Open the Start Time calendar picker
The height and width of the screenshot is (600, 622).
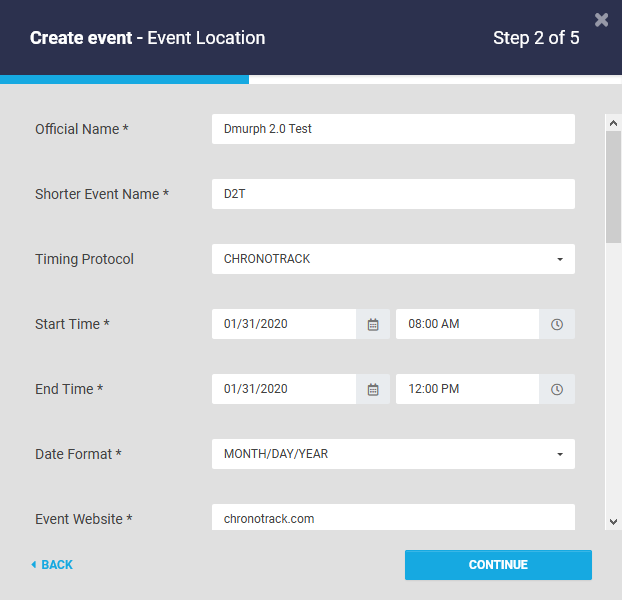pos(372,324)
